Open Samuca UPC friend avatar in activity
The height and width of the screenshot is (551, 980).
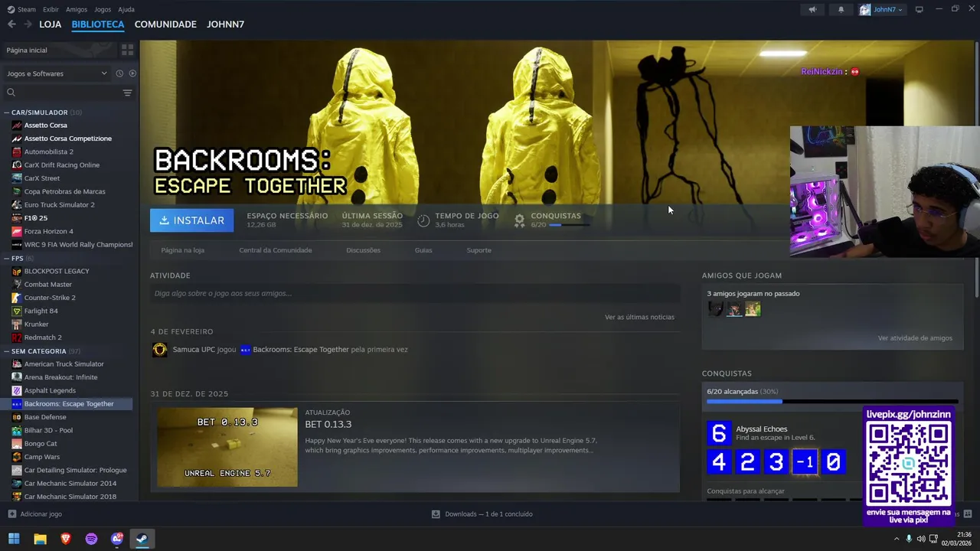point(159,350)
